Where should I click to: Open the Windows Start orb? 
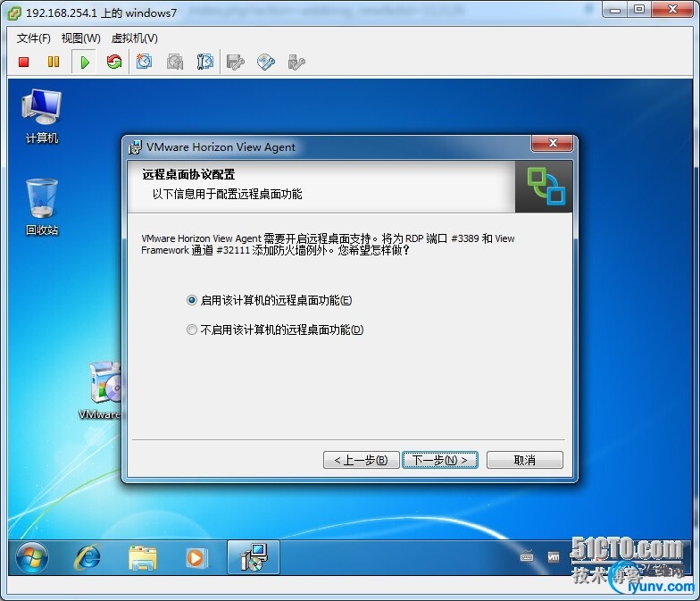(32, 557)
